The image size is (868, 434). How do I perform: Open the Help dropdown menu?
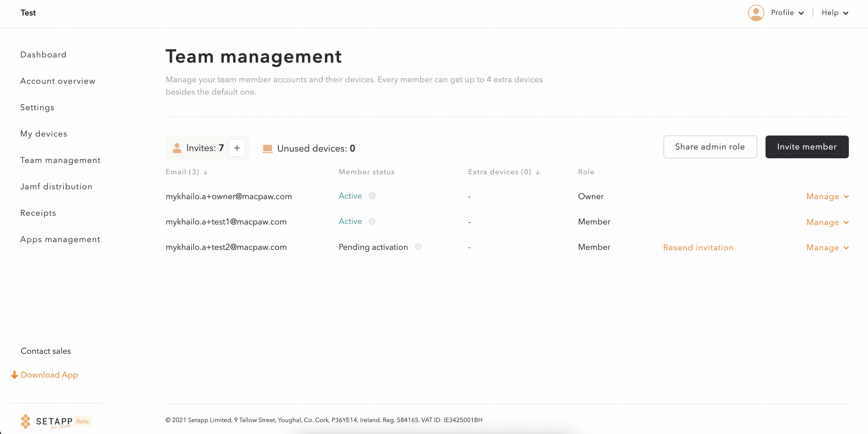(x=835, y=13)
